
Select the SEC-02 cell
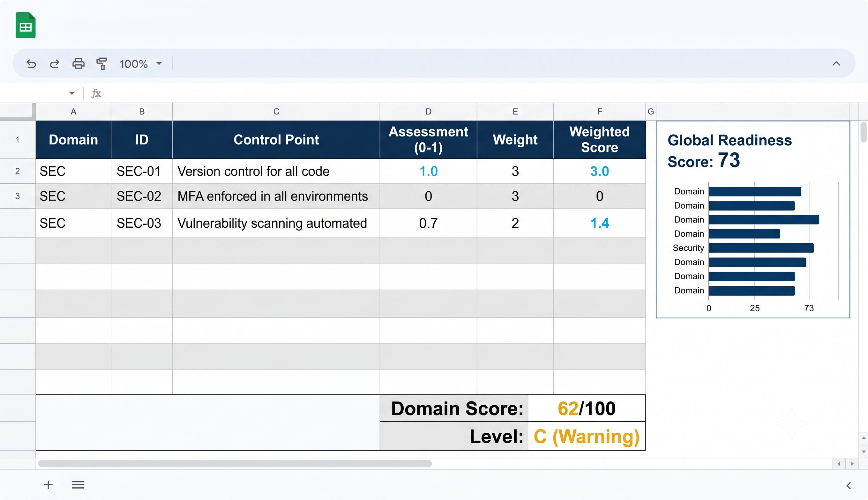(142, 196)
